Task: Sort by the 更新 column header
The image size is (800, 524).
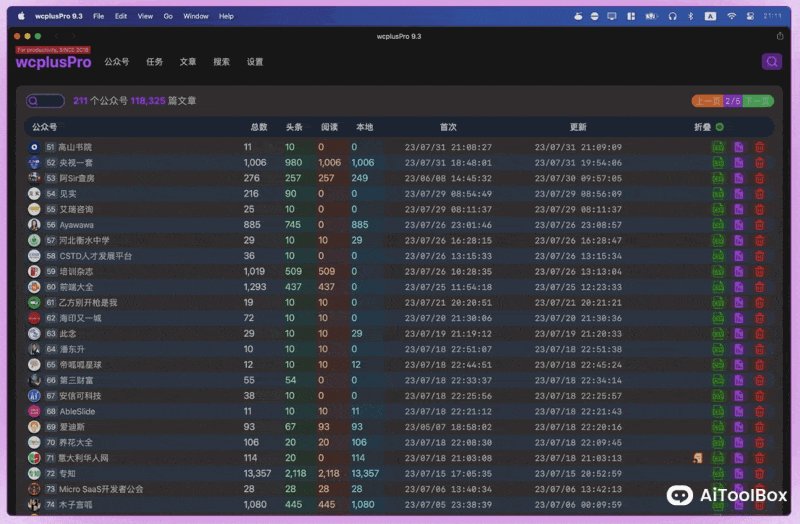Action: click(x=578, y=127)
